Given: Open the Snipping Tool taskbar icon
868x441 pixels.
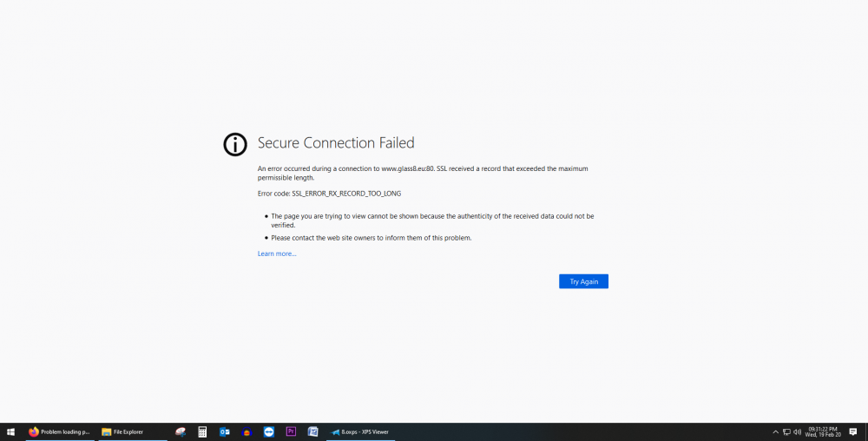Looking at the screenshot, I should coord(181,431).
